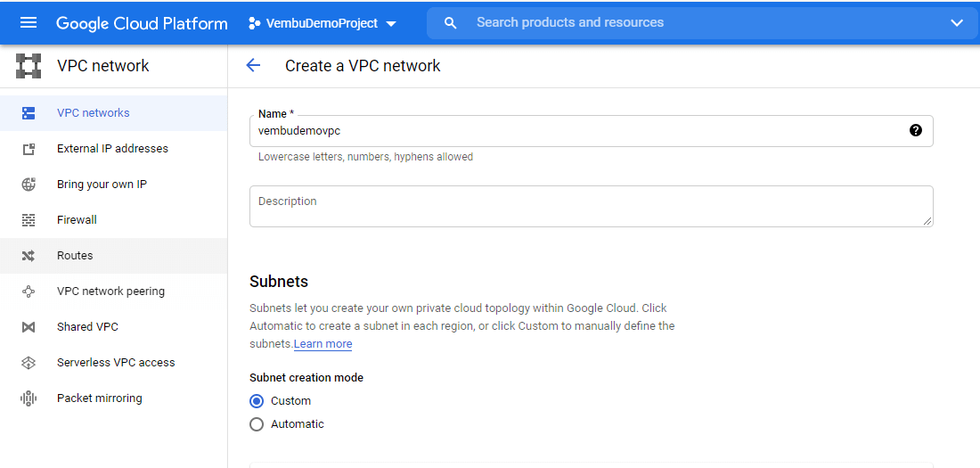Click the Google Cloud Platform logo text
980x468 pixels.
click(x=142, y=24)
